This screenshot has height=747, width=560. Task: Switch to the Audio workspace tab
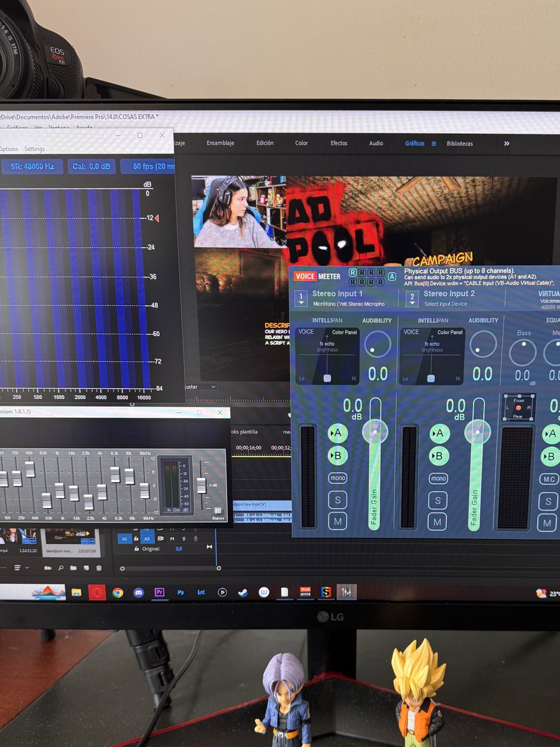376,143
